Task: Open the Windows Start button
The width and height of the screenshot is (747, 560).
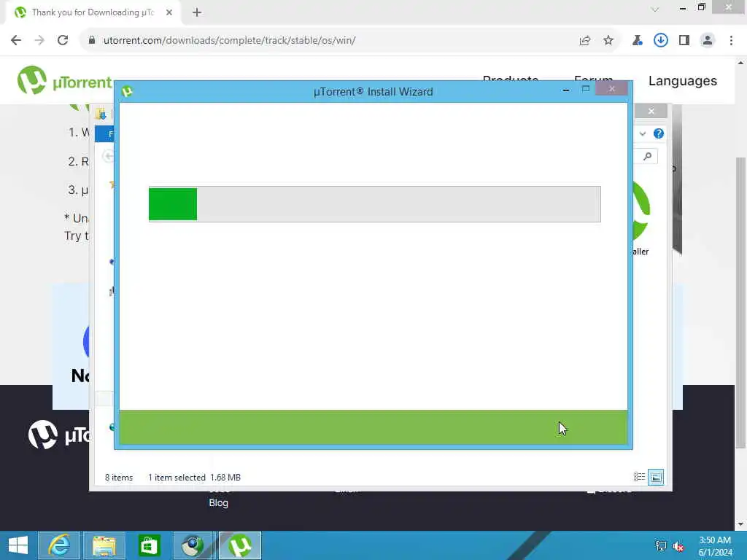Action: [18, 545]
